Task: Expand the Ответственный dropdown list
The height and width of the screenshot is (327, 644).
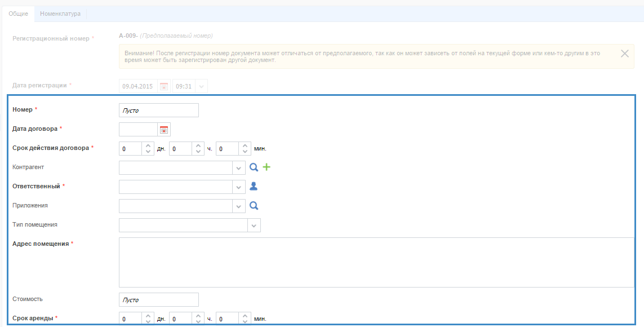Action: 239,187
